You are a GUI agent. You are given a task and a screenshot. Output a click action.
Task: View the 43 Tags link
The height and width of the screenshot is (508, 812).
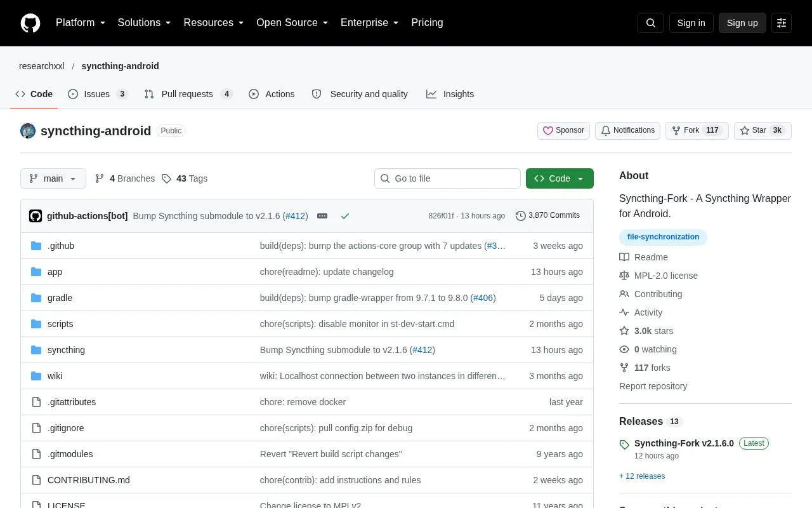[x=185, y=178]
